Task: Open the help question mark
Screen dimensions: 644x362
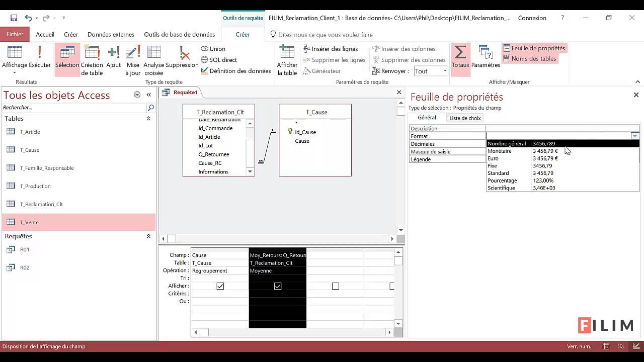Action: 562,18
